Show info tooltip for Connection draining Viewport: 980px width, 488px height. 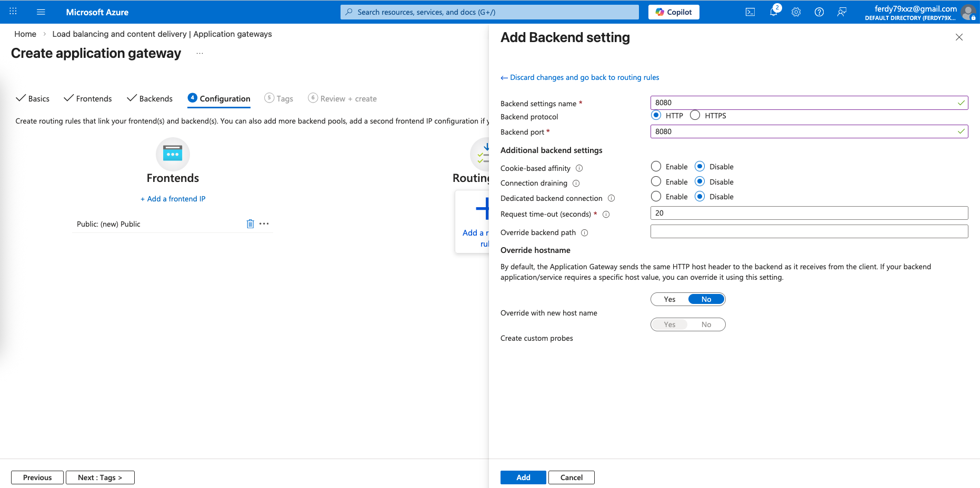tap(576, 184)
